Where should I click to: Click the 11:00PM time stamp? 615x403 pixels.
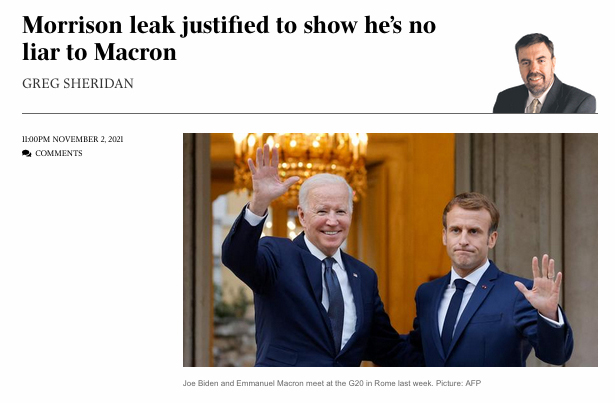click(x=36, y=139)
